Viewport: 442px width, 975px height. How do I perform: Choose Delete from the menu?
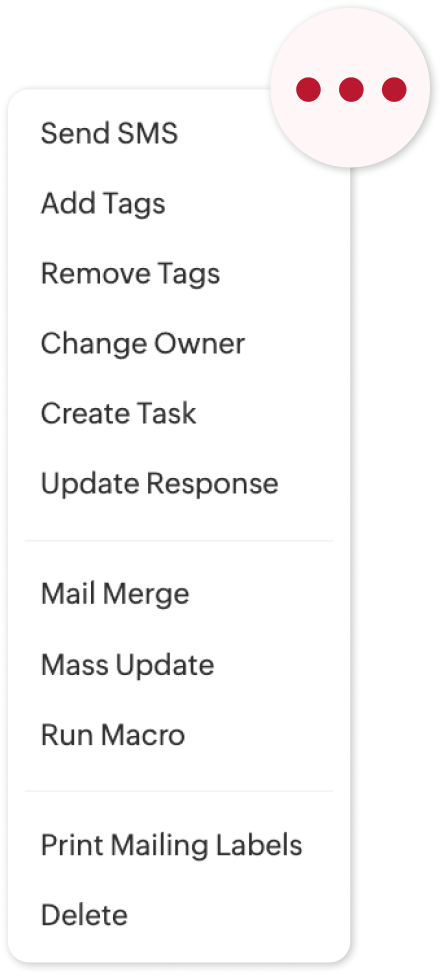point(84,915)
